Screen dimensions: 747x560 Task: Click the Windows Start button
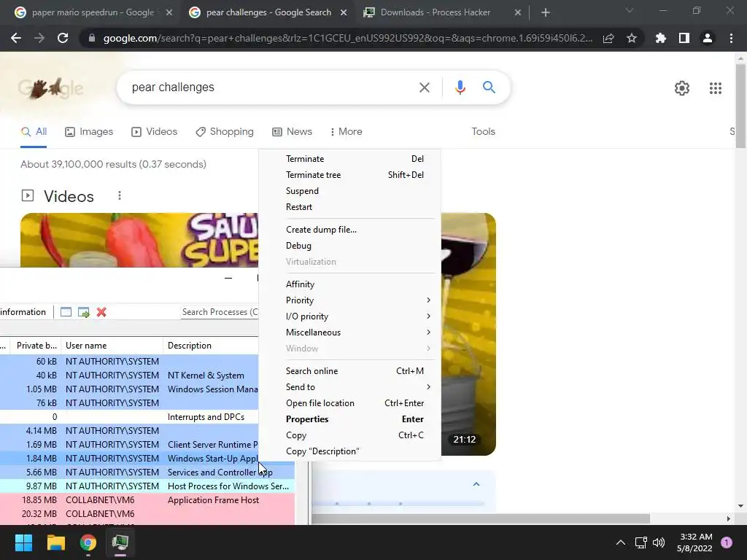coord(23,542)
